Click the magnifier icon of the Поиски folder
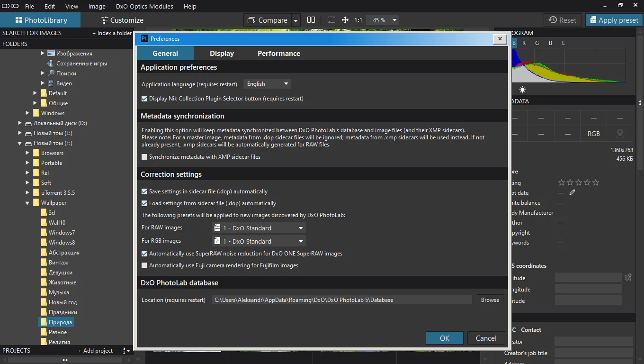Screen dimensions: 644x364 (51, 73)
